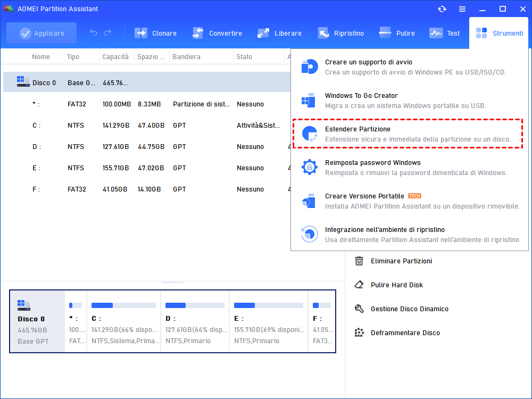Click the password reset gear-lock icon
532x399 pixels.
pos(310,167)
